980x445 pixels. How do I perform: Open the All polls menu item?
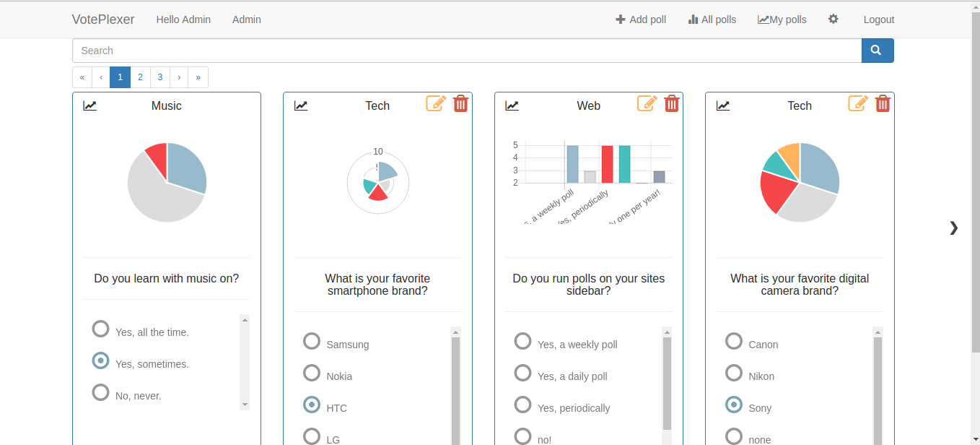coord(712,20)
